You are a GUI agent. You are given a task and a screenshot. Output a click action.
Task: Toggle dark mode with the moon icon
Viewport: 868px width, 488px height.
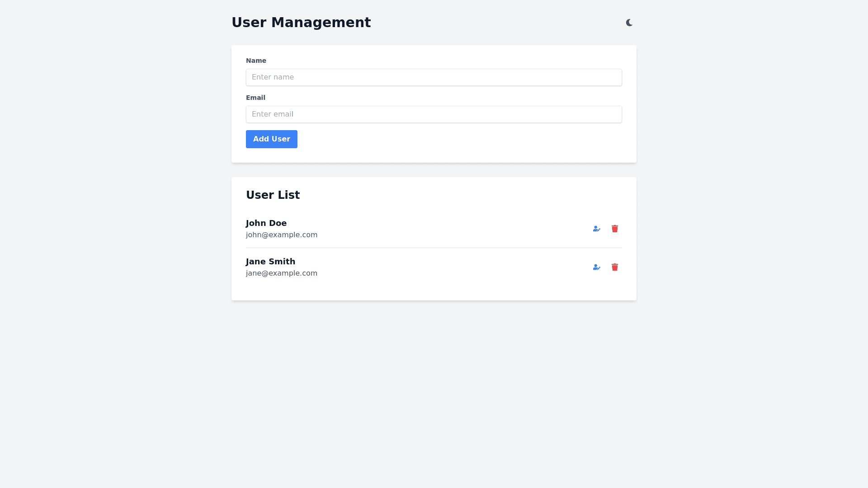coord(629,23)
